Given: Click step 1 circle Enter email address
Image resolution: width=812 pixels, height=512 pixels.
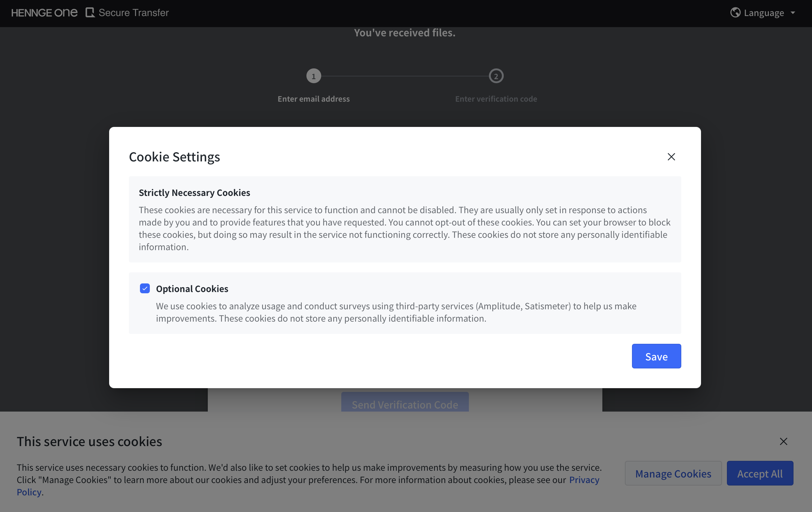Looking at the screenshot, I should [314, 76].
